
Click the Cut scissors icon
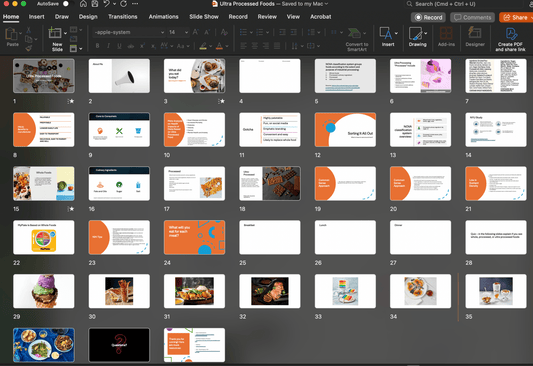point(29,30)
